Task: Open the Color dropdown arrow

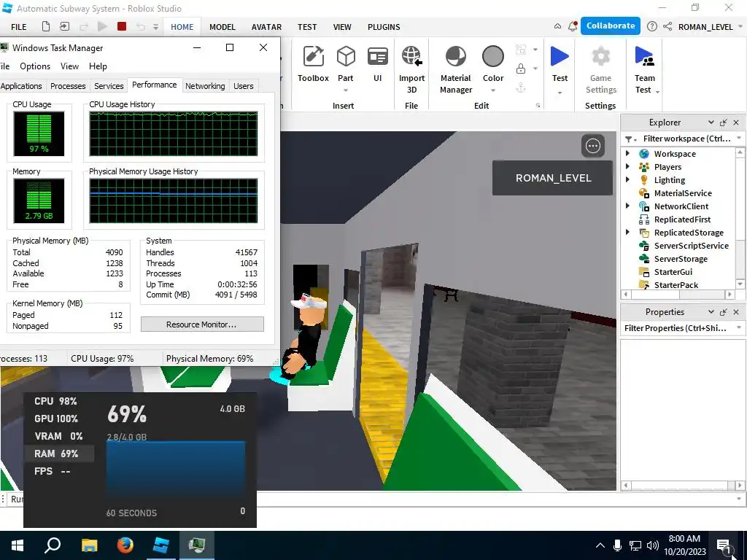Action: pos(493,90)
